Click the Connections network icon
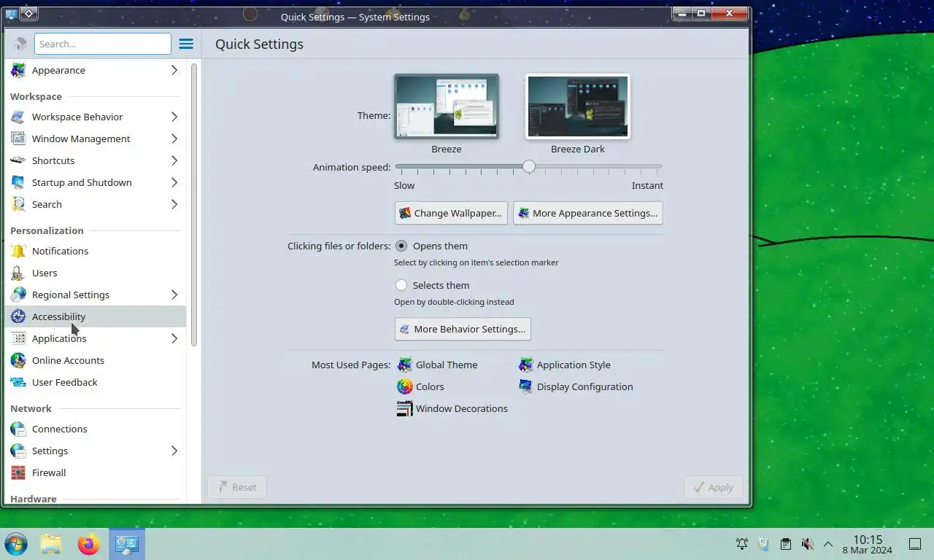 [x=18, y=429]
